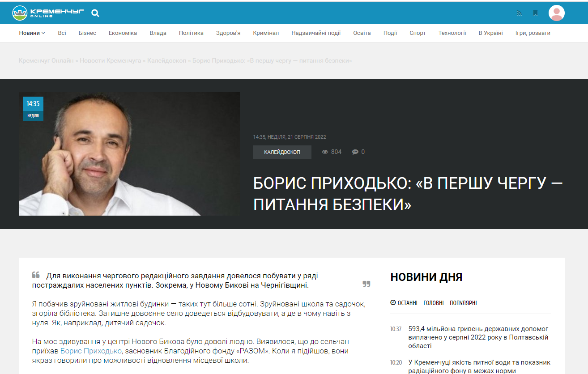Viewport: 588px width, 374px height.
Task: Go to Спорт section
Action: [418, 33]
